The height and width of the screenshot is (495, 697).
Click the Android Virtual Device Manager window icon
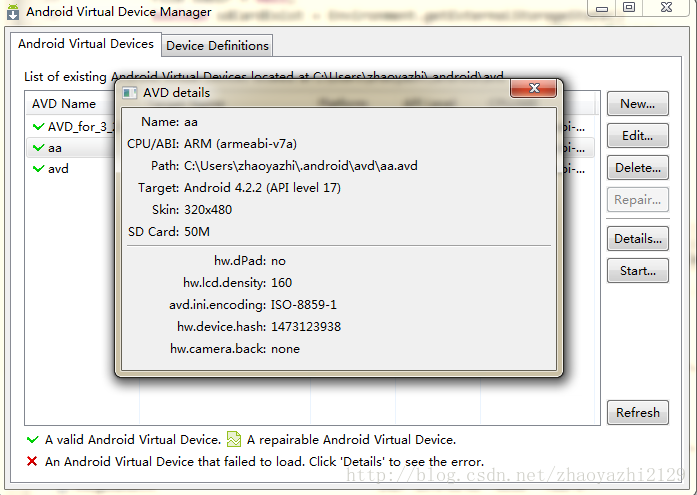coord(13,12)
